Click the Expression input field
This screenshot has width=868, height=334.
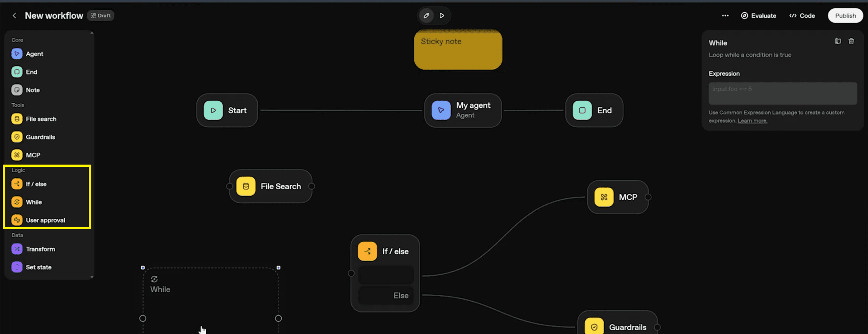(x=783, y=93)
